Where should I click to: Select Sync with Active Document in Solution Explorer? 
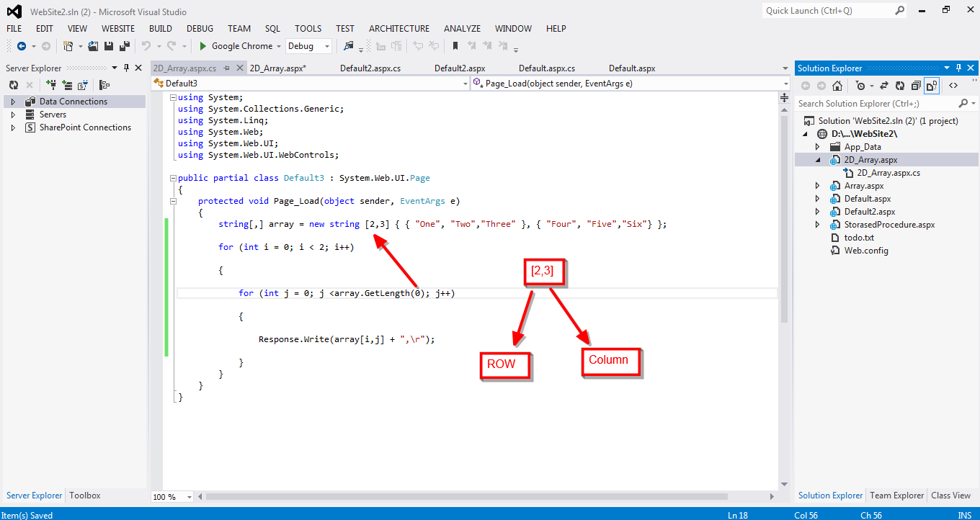[884, 85]
